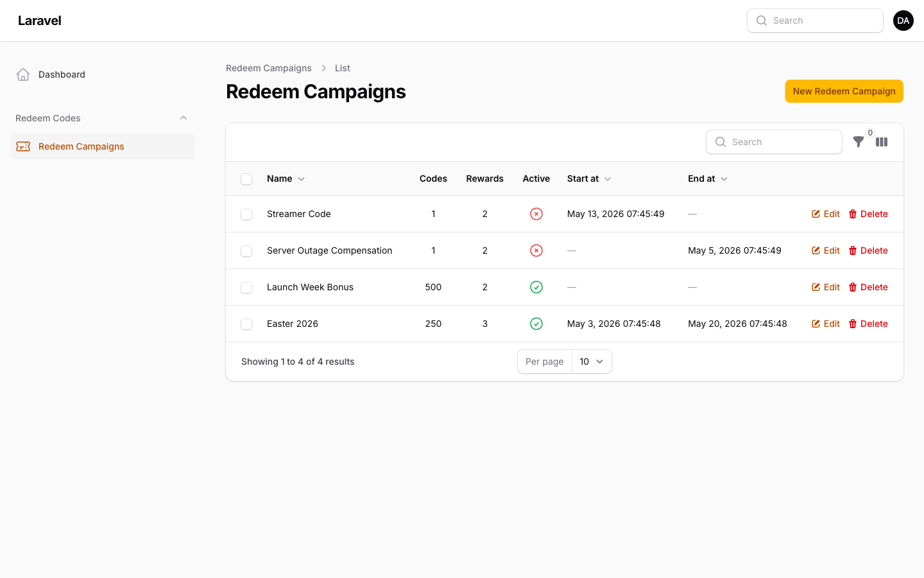Open the table filter funnel icon

point(858,142)
